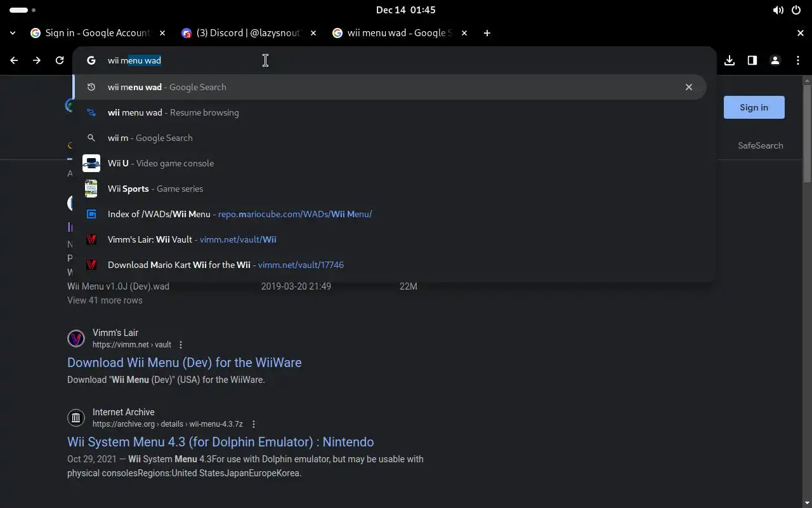
Task: Go back to the previous page
Action: point(14,60)
